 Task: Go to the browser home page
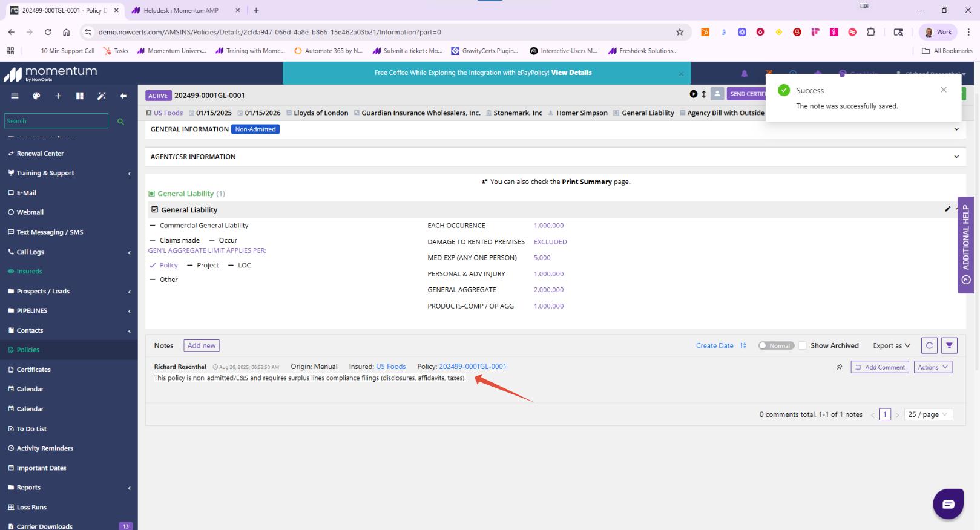click(67, 32)
